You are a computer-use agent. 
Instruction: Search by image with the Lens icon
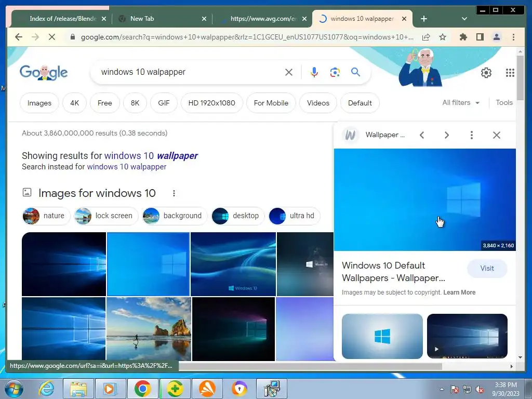(335, 72)
